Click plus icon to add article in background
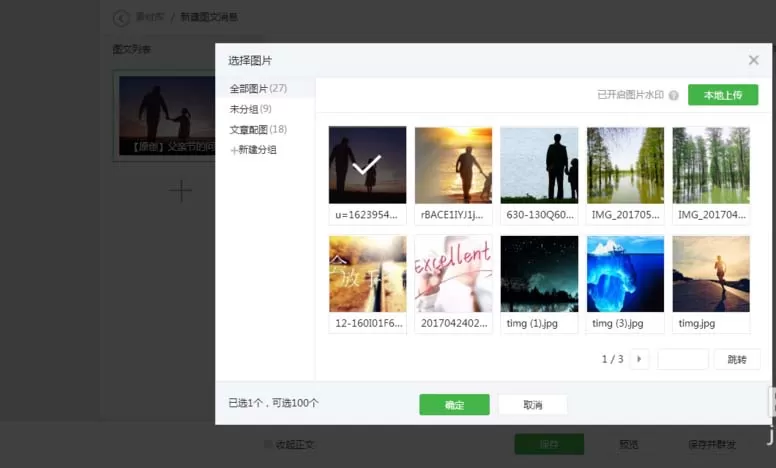776x468 pixels. click(x=181, y=190)
